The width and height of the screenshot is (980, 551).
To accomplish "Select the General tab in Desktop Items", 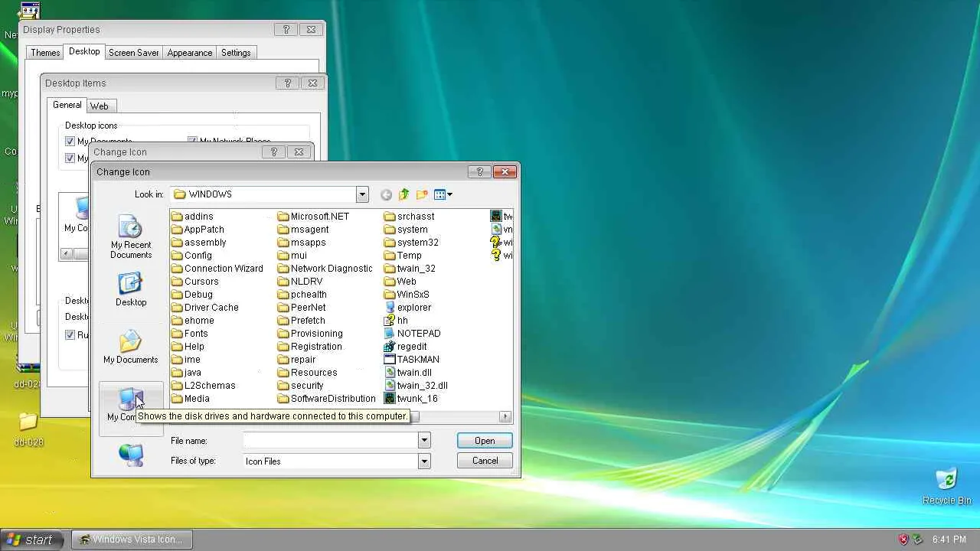I will point(67,105).
